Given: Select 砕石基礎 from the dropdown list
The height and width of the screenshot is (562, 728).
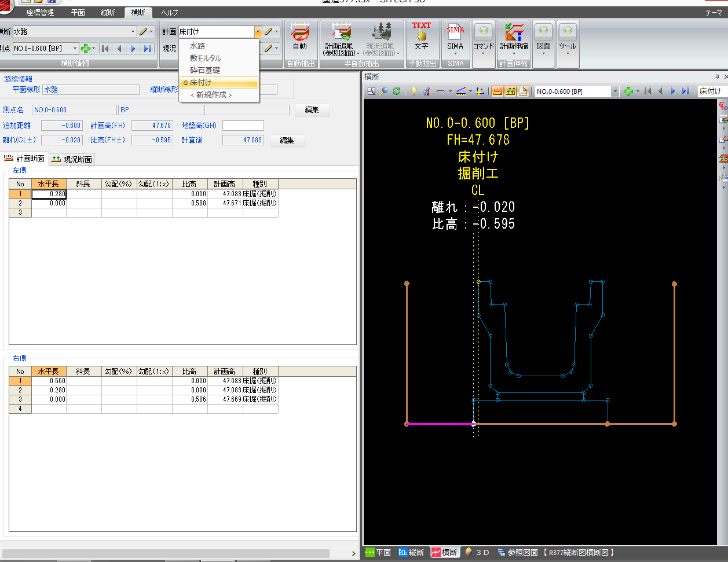Looking at the screenshot, I should tap(219, 70).
